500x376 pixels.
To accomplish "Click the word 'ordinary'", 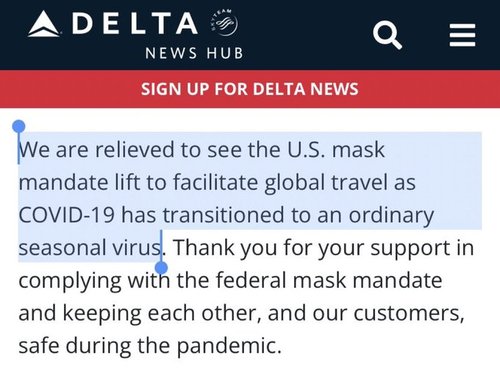I will (x=391, y=216).
